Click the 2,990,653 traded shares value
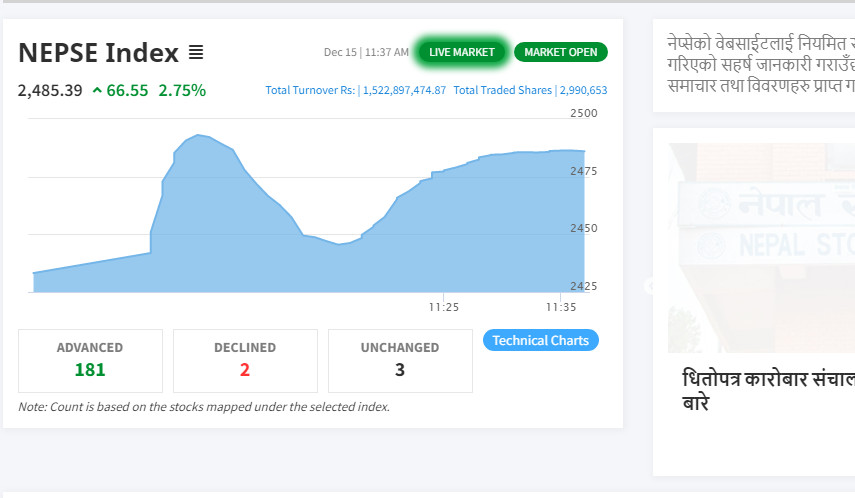The height and width of the screenshot is (498, 855). tap(583, 90)
